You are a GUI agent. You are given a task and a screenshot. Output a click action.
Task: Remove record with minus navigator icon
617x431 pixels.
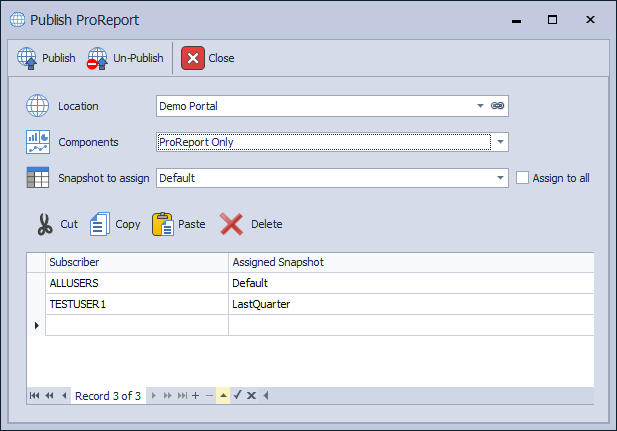[x=209, y=396]
